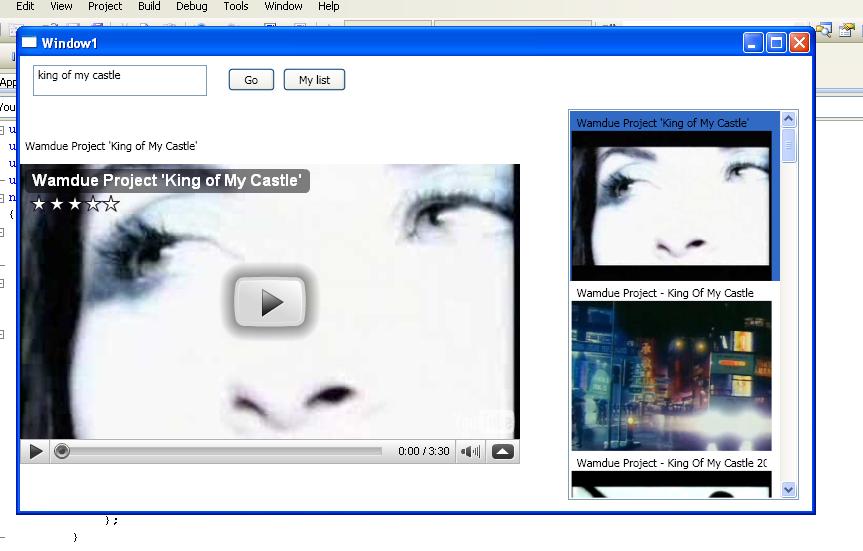Click the list scrollbar down arrow
The image size is (863, 551).
point(788,489)
